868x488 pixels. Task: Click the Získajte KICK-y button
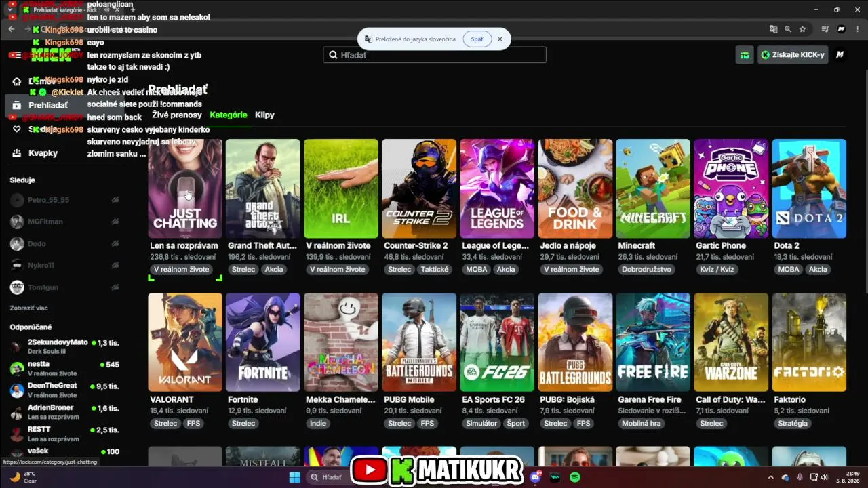(x=792, y=55)
